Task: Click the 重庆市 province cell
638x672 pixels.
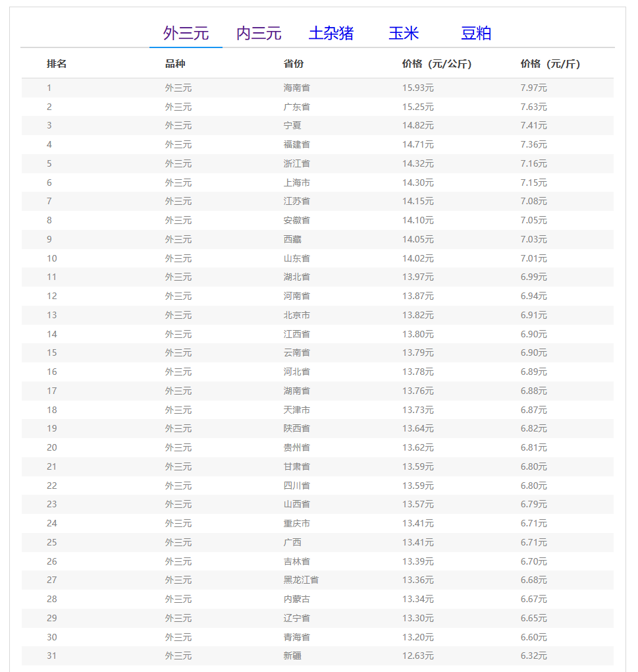Action: click(x=296, y=523)
